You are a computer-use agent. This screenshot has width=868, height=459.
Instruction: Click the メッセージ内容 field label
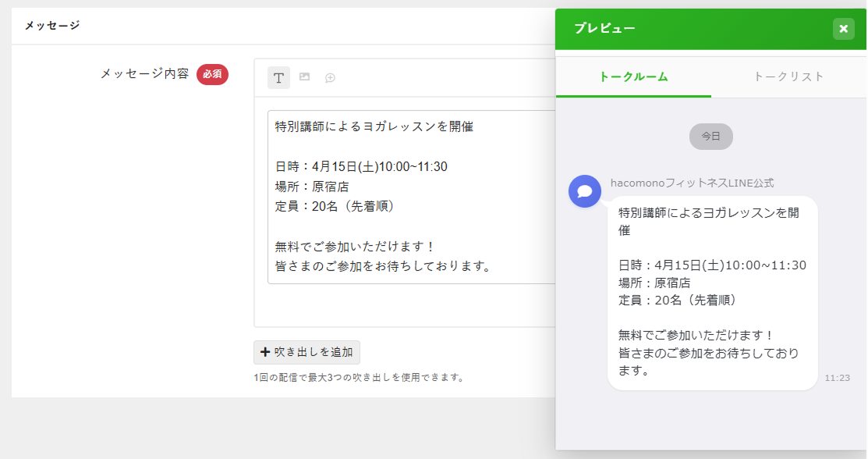(x=144, y=73)
